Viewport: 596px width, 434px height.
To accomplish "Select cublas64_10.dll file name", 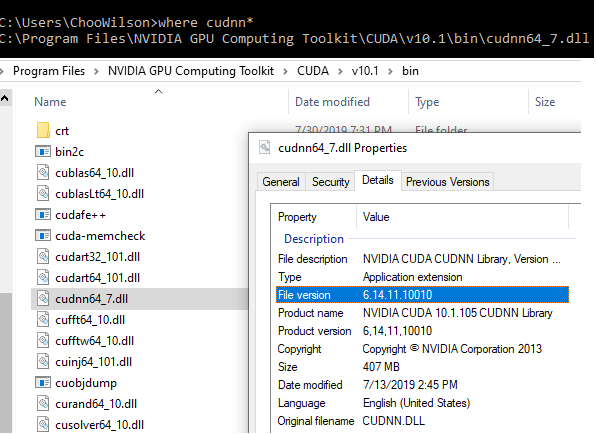I will 94,173.
